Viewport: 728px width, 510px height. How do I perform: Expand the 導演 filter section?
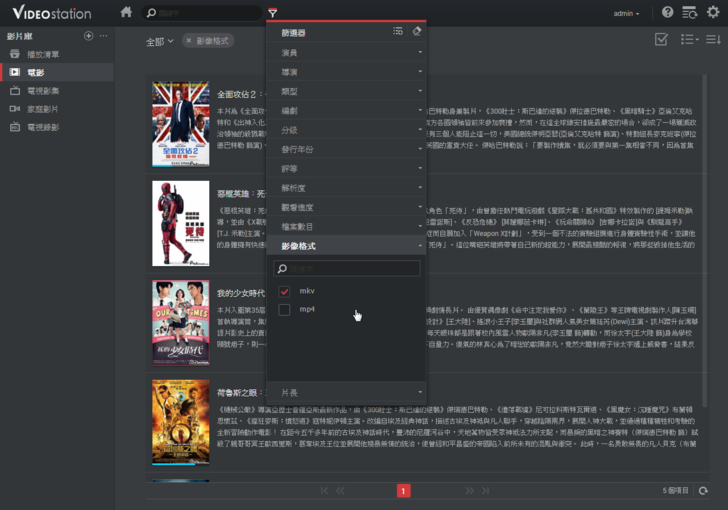[346, 72]
